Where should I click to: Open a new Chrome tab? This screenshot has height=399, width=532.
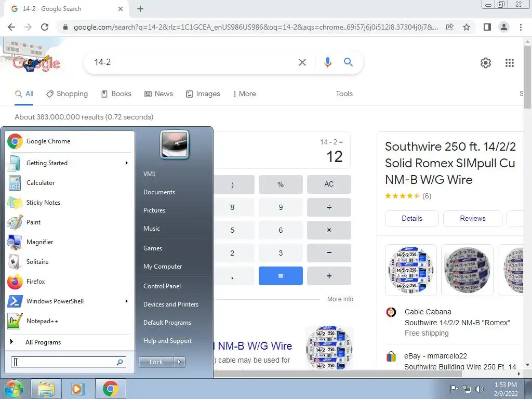pos(140,9)
